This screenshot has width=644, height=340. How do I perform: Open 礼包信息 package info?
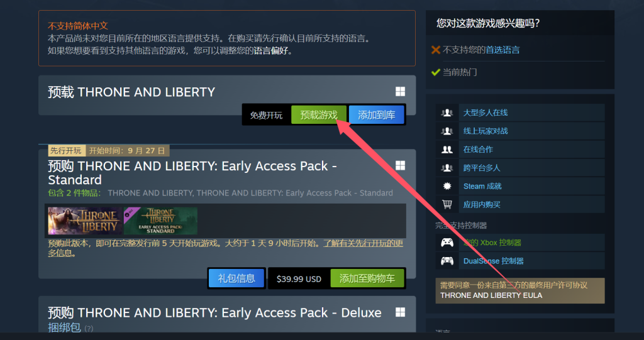(x=236, y=278)
